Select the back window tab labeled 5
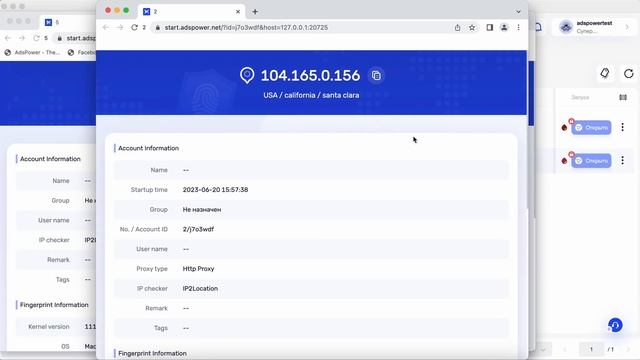The image size is (640, 360). (67, 22)
